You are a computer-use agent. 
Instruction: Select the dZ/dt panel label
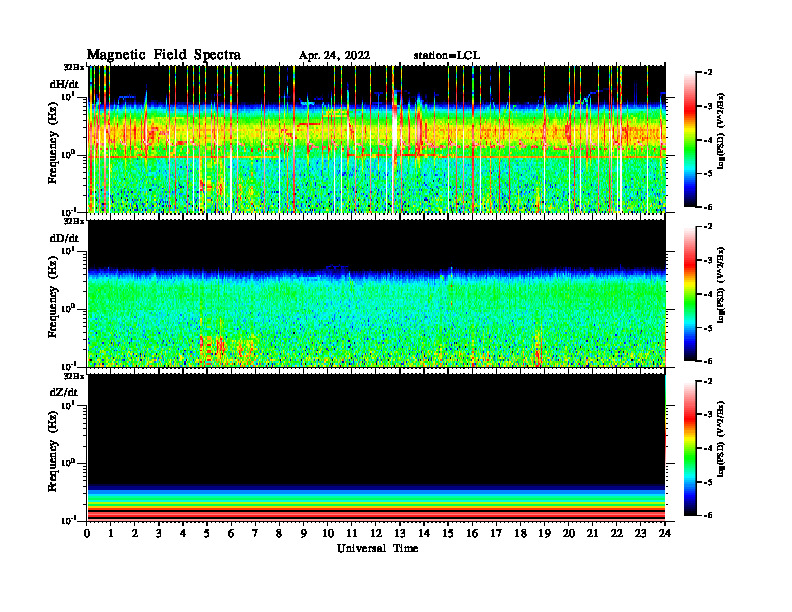click(64, 392)
